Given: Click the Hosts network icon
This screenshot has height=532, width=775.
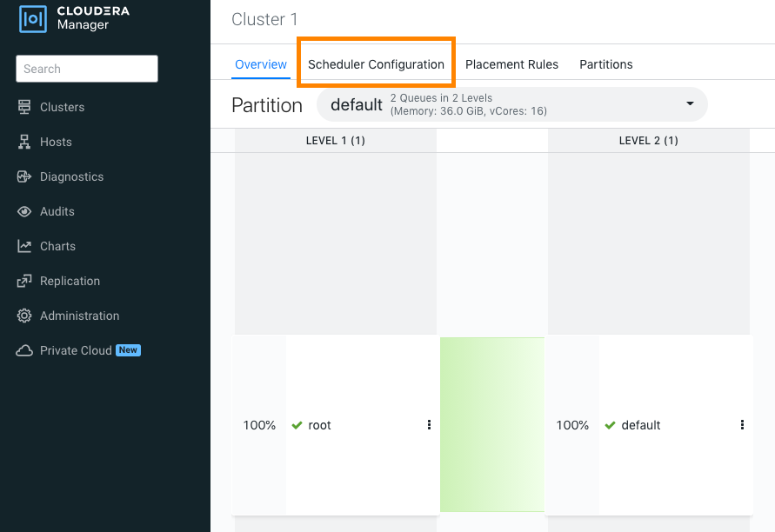Looking at the screenshot, I should (24, 142).
